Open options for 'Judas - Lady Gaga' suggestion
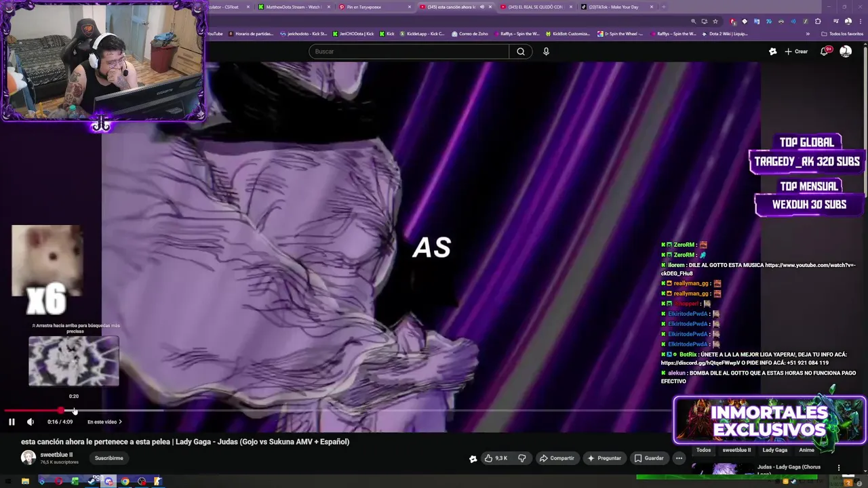This screenshot has height=488, width=868. coord(839,468)
